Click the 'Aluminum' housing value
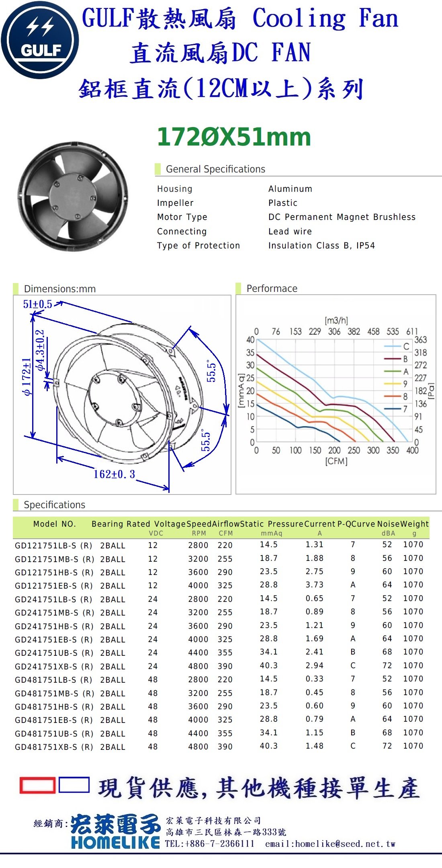442x868 pixels. coord(290,189)
